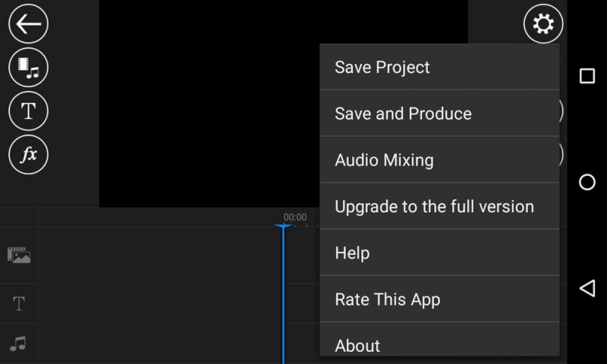The image size is (607, 364).
Task: Select the text track T icon in timeline
Action: (19, 304)
